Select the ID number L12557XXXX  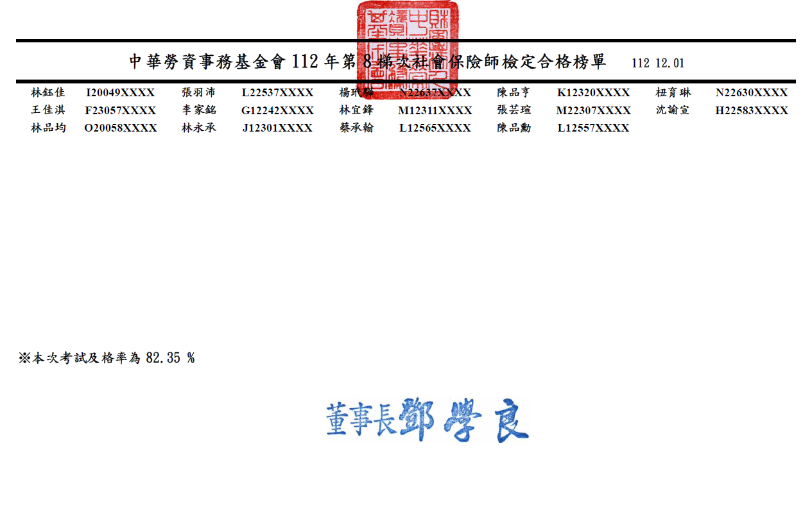pos(593,128)
